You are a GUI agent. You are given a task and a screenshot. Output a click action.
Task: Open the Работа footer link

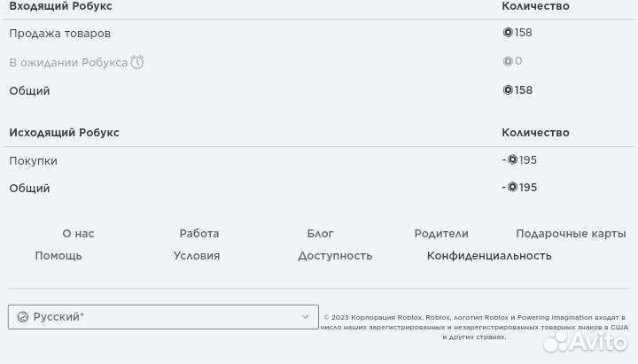(x=199, y=234)
